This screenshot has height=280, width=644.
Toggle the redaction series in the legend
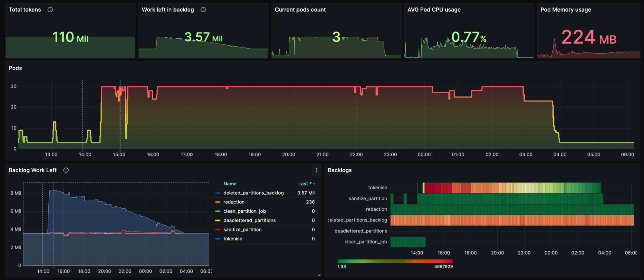(x=234, y=202)
